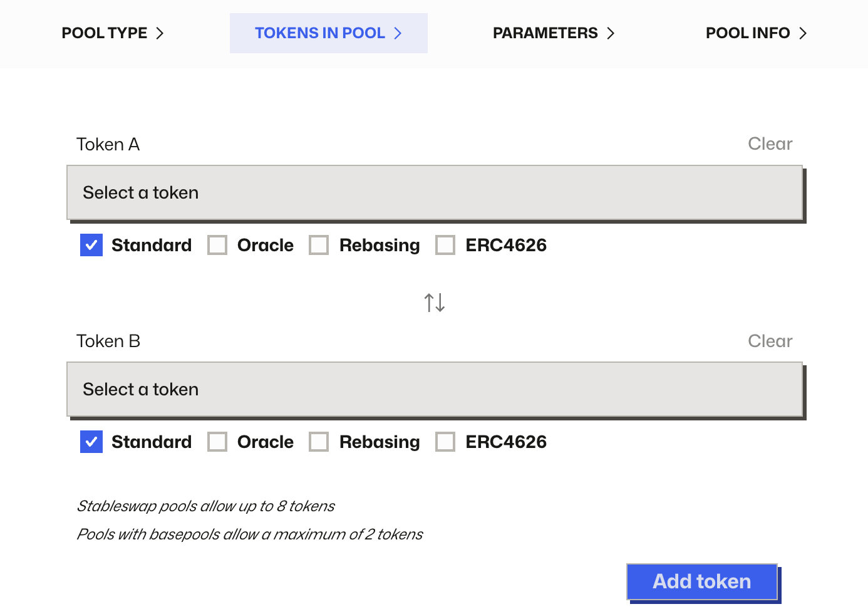Enable Oracle for Token A

[217, 245]
